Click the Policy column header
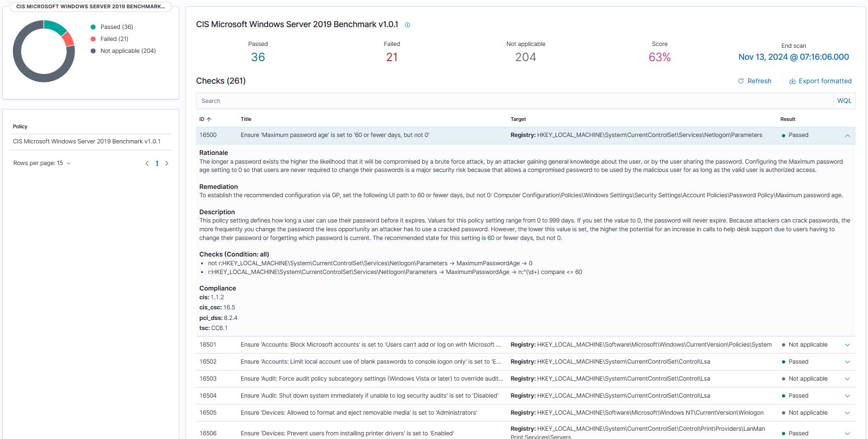Viewport: 868px width, 439px height. (x=20, y=126)
